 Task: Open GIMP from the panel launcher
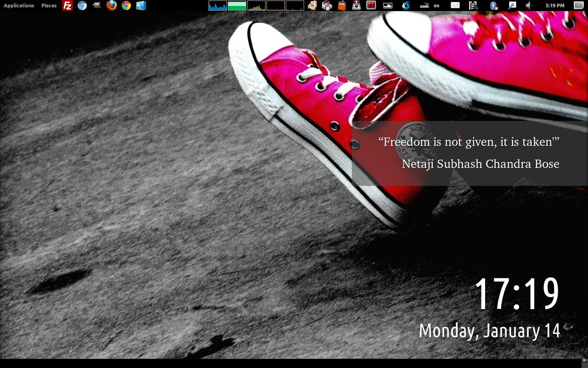pos(97,6)
